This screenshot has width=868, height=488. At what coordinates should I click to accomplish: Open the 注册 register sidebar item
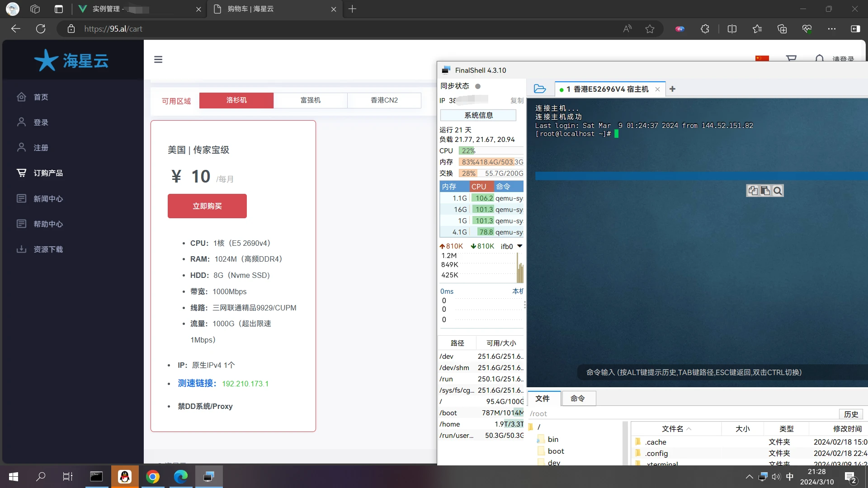tap(41, 148)
